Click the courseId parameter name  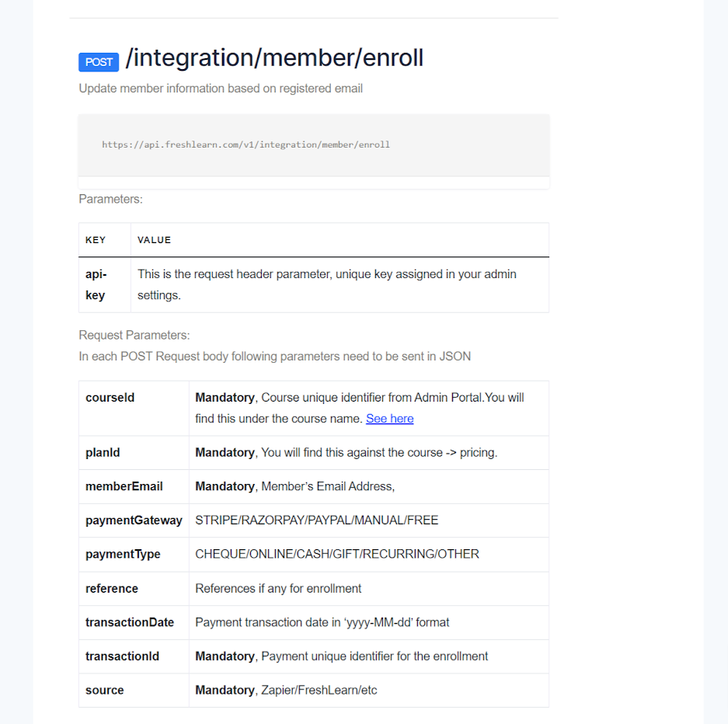tap(110, 398)
